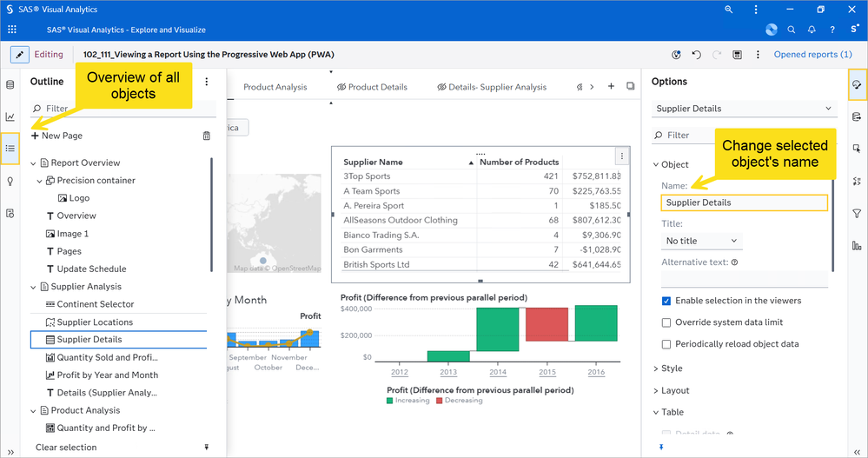Open the Ranks pane icon

coord(857,245)
